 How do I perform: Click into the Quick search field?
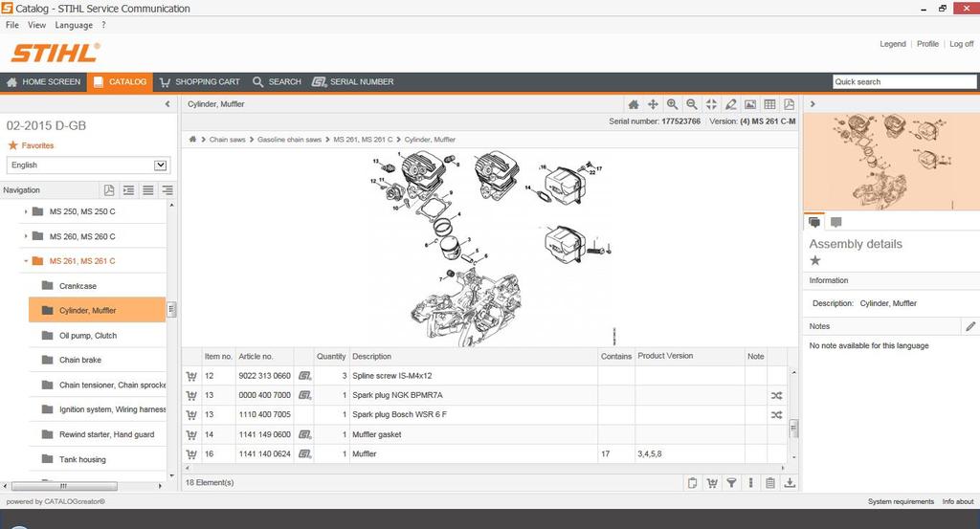(x=904, y=82)
